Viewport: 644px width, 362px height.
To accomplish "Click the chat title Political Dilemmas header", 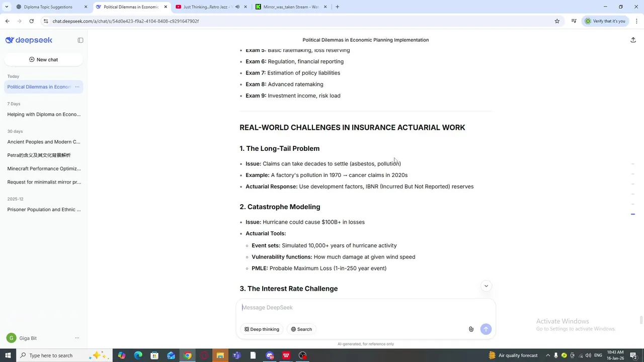I will 366,40.
